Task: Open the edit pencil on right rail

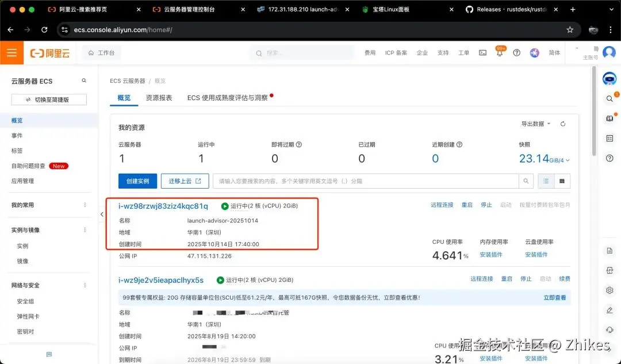Action: 609,310
